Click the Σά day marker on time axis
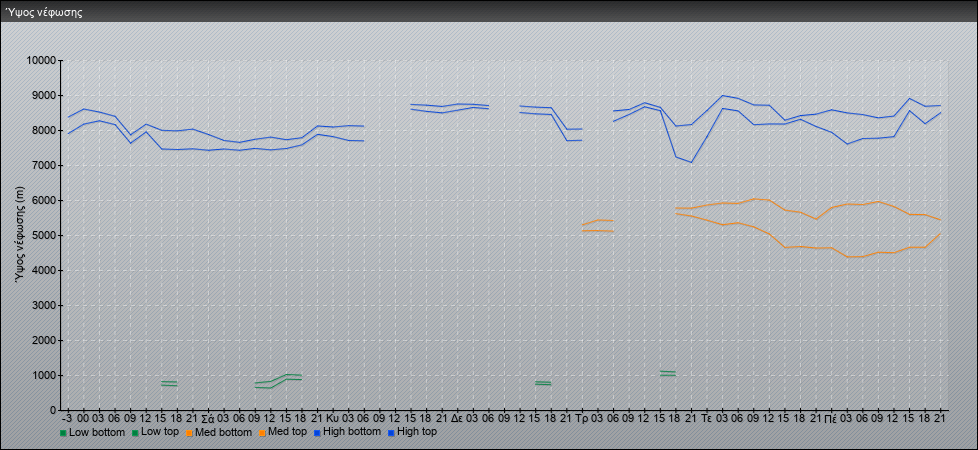This screenshot has width=978, height=450. pos(207,417)
